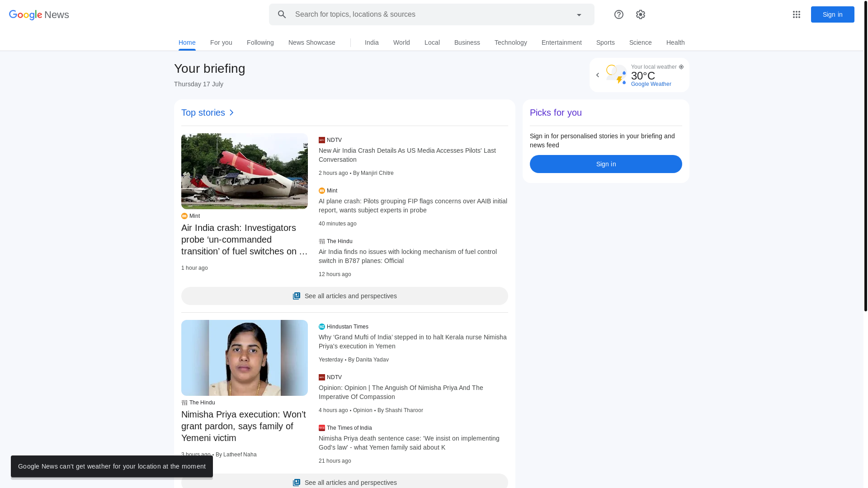Open the Health tab

click(x=675, y=42)
